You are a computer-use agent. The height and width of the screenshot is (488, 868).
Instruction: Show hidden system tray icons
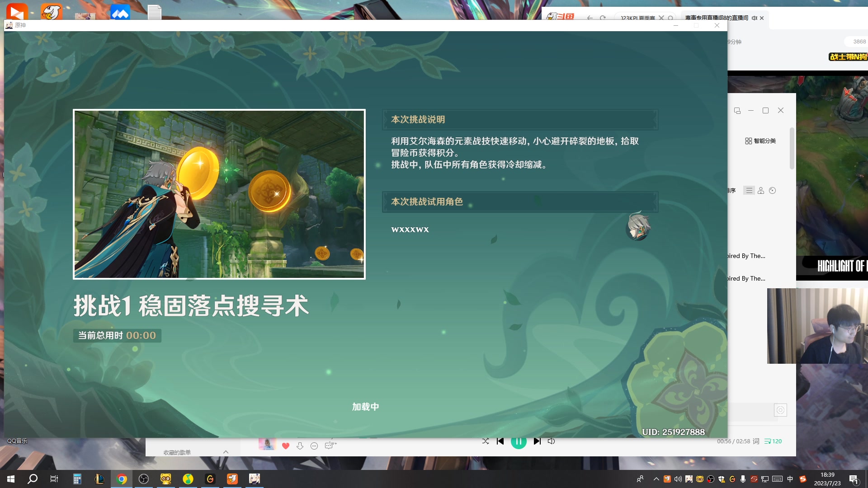(656, 479)
